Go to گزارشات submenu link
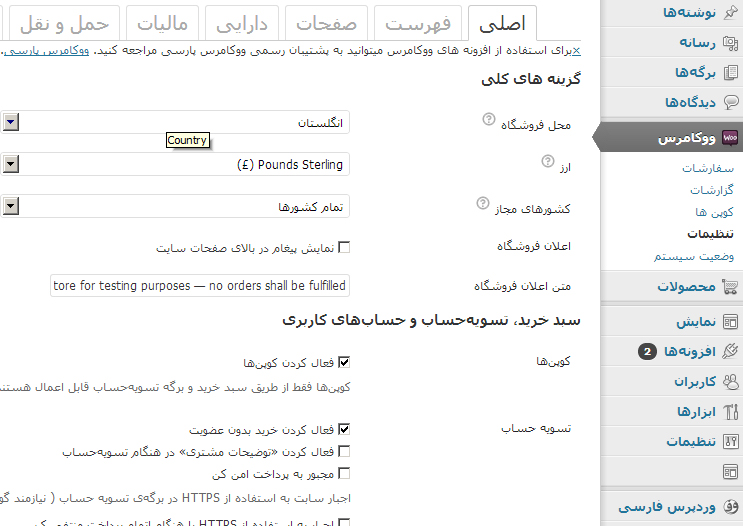 (712, 190)
